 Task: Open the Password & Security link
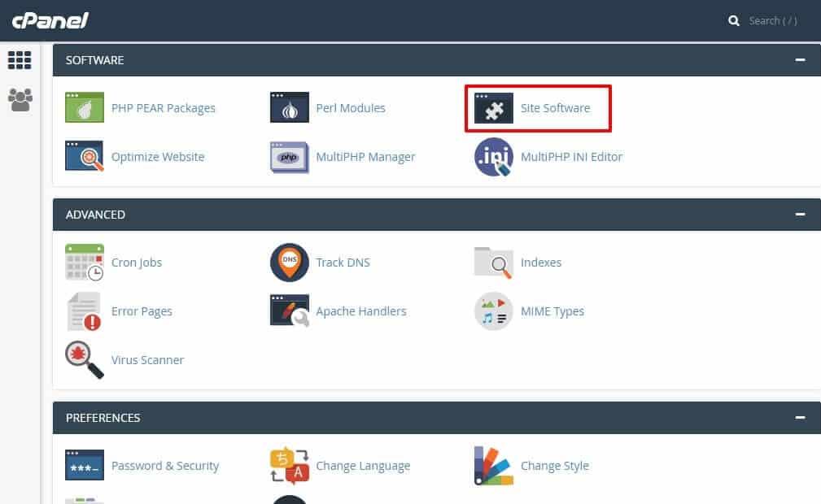click(x=165, y=466)
